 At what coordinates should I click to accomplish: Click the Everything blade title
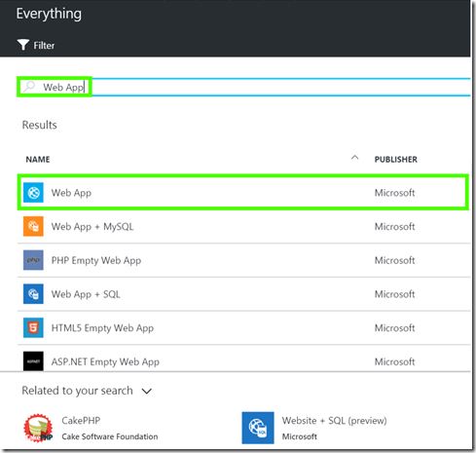point(49,15)
